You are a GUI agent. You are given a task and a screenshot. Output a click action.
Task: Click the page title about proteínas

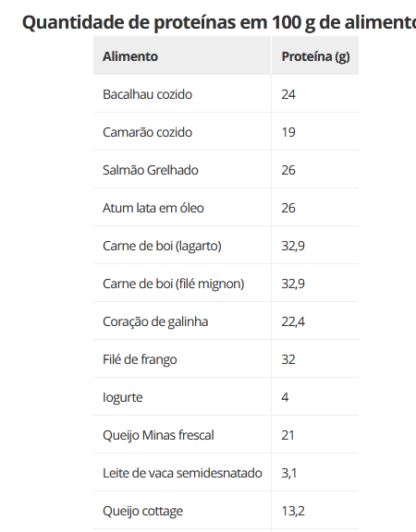pos(219,23)
